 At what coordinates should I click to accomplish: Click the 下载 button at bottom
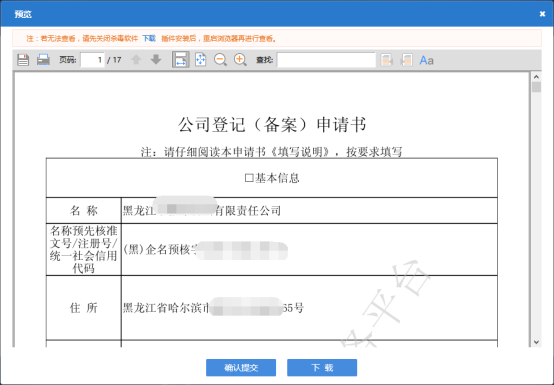(322, 368)
